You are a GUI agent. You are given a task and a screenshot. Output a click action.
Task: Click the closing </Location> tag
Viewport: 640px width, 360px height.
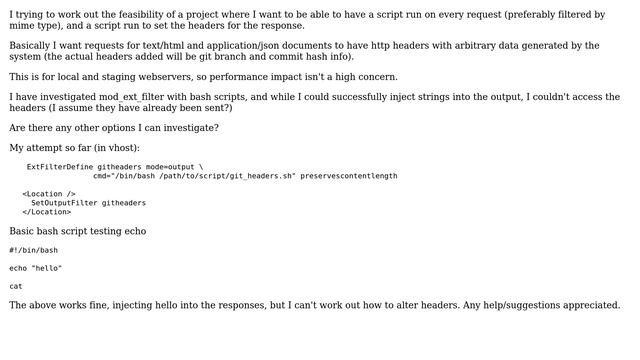47,212
